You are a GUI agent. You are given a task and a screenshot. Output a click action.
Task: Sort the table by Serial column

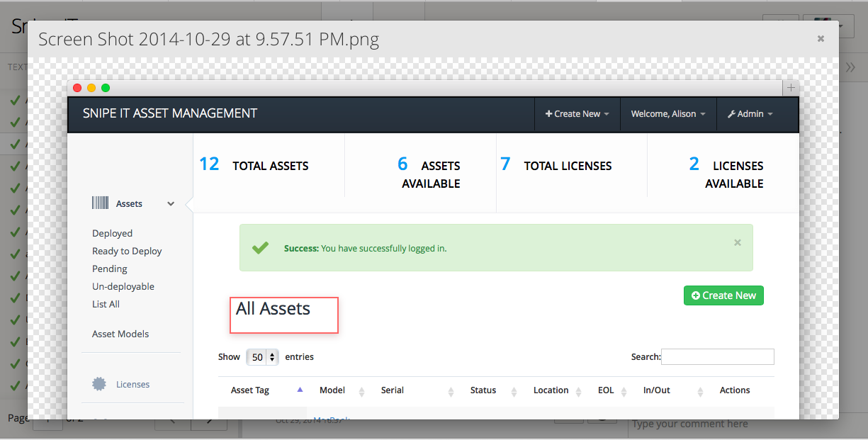(417, 390)
